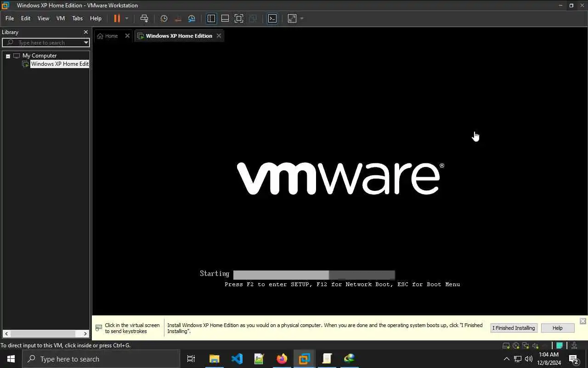Open the stretch guest dropdown arrow
Image resolution: width=588 pixels, height=368 pixels.
302,18
